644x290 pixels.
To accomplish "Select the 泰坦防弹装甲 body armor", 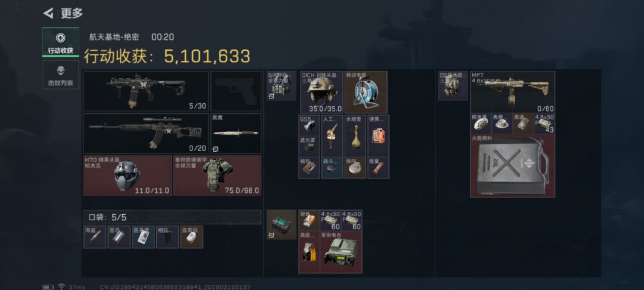I will point(217,175).
